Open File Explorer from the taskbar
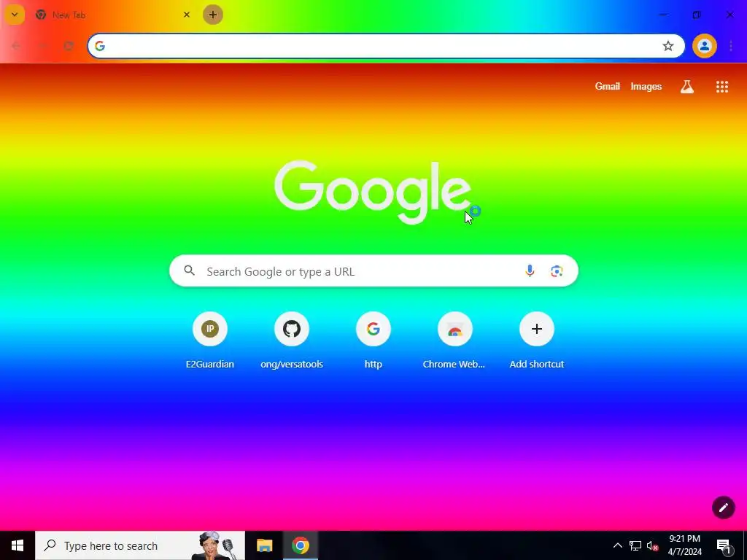Screen dimensions: 747x560 tap(264, 545)
